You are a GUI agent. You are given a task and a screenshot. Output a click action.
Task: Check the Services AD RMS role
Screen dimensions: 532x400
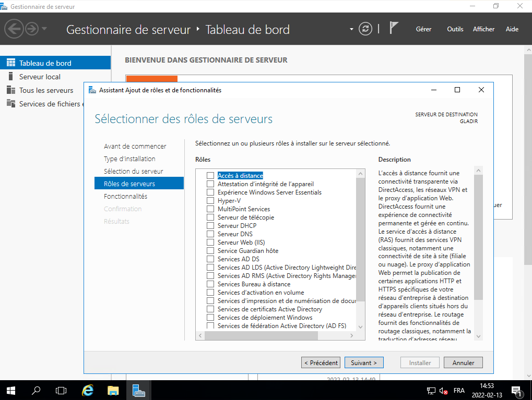[210, 275]
